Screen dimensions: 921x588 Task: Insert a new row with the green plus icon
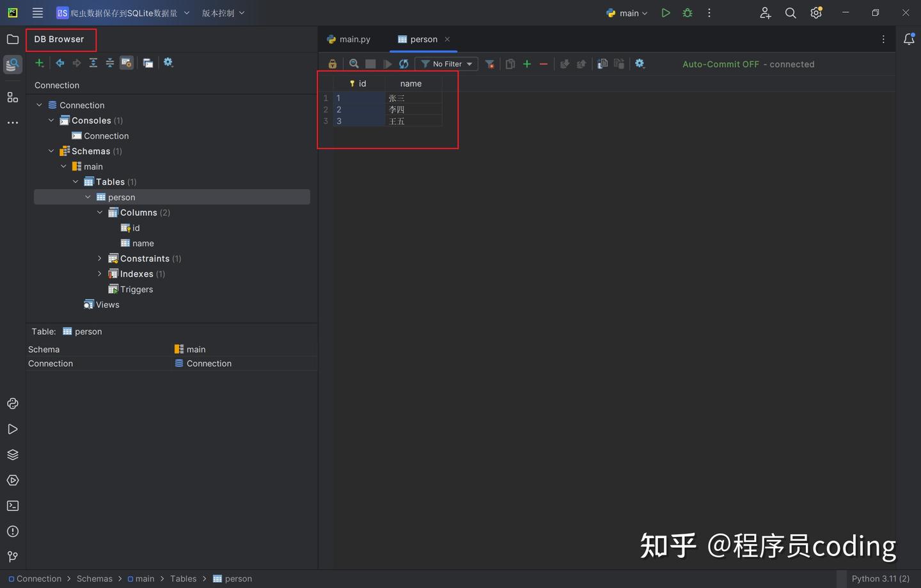527,64
